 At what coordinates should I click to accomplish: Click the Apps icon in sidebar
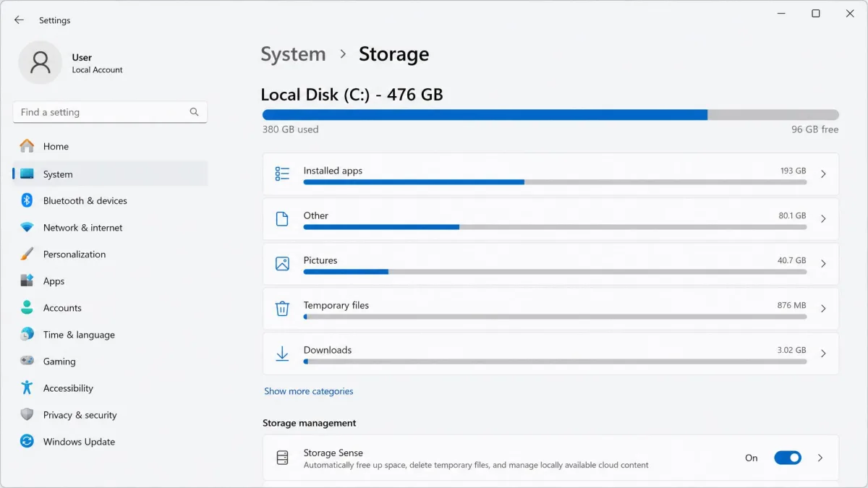[x=27, y=281]
